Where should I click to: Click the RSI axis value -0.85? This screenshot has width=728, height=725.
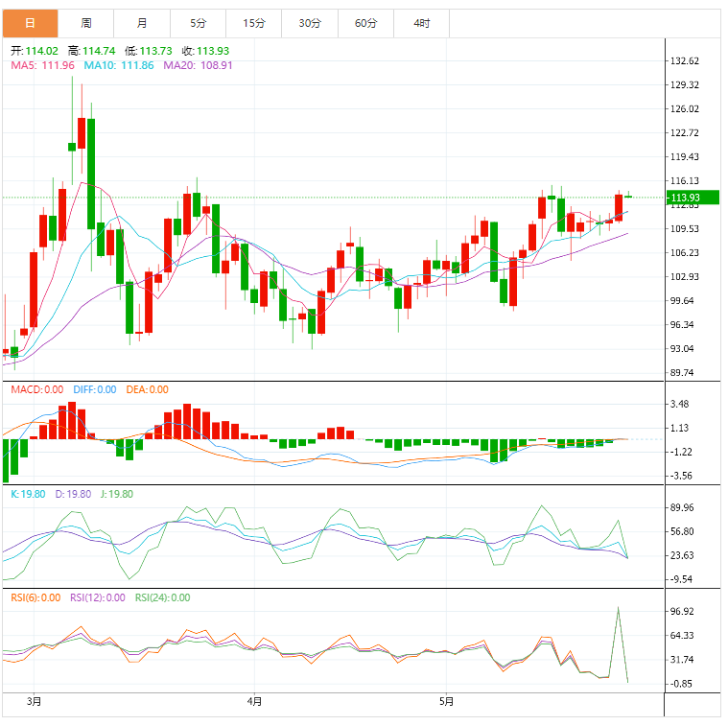point(681,684)
